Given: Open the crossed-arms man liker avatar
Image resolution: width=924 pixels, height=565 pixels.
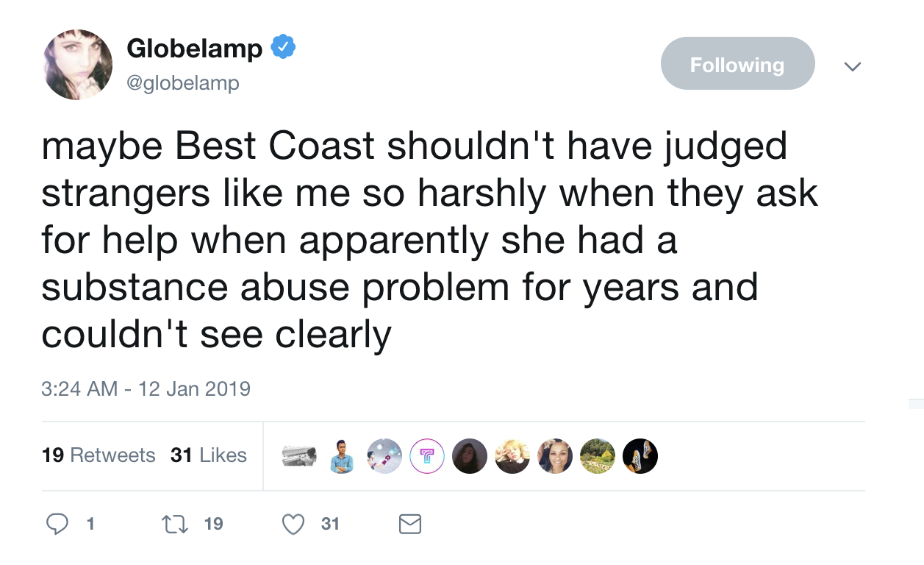Looking at the screenshot, I should tap(342, 456).
